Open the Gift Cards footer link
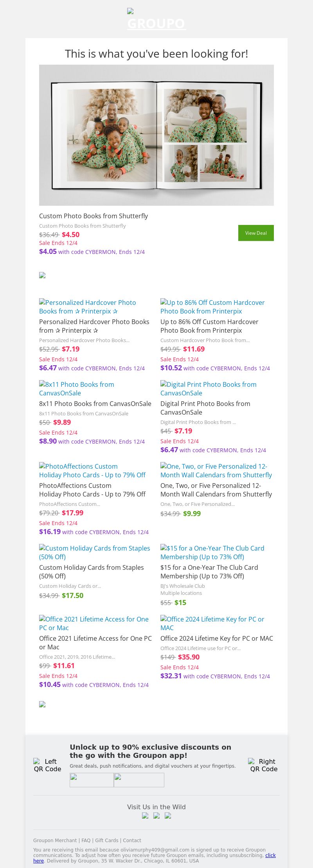Image resolution: width=313 pixels, height=868 pixels. coord(106,840)
